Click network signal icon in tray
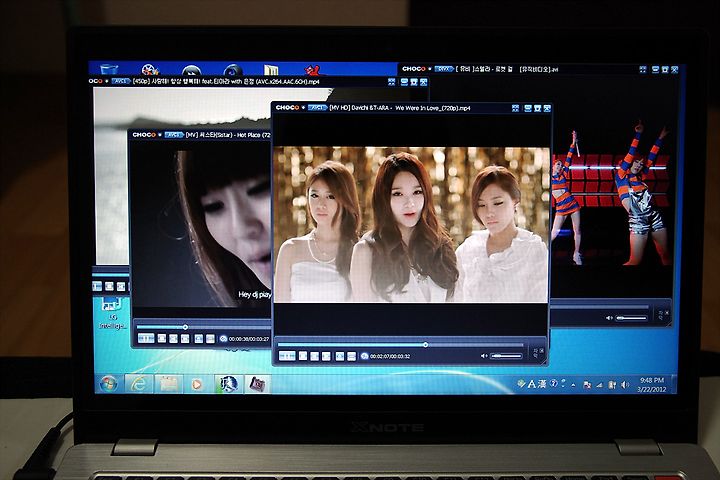 pos(599,385)
